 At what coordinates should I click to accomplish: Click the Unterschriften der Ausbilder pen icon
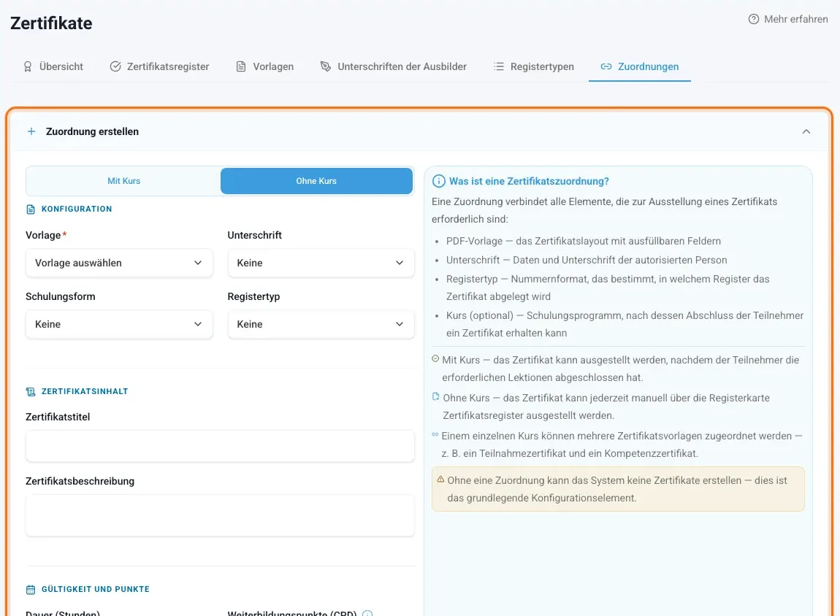coord(326,66)
